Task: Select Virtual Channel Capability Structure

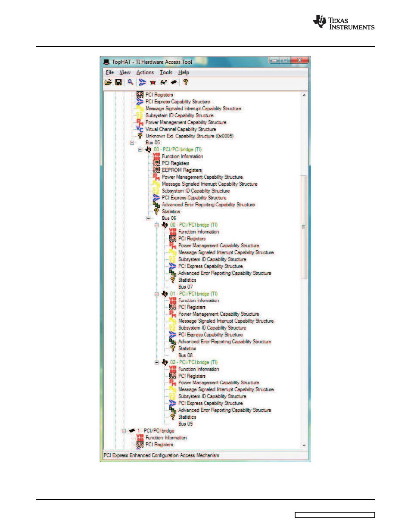Action: (181, 129)
